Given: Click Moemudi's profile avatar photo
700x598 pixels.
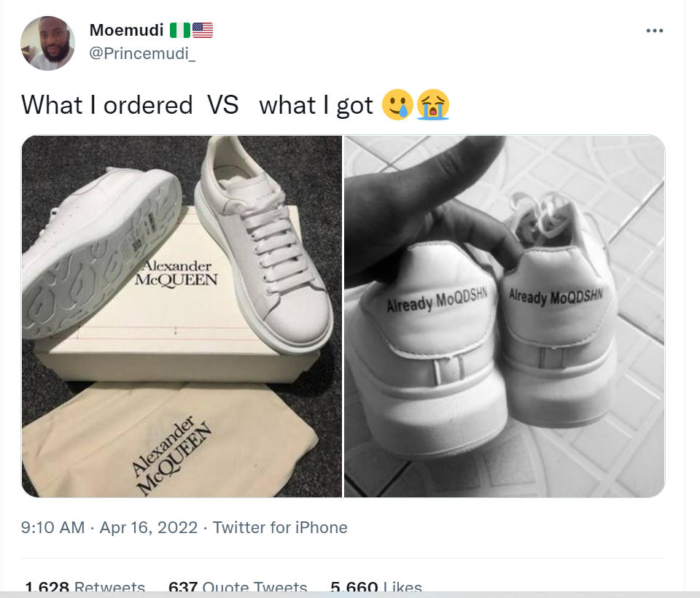Looking at the screenshot, I should 48,43.
